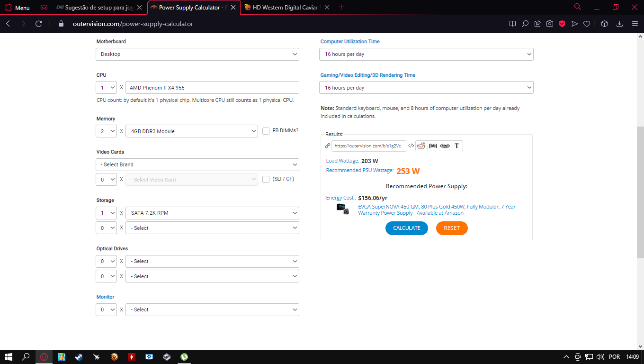Open the second storage type Select dropdown

pyautogui.click(x=212, y=228)
